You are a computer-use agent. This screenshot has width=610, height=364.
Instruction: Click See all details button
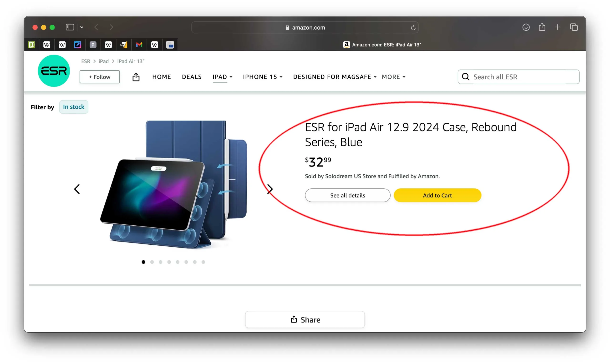tap(348, 195)
